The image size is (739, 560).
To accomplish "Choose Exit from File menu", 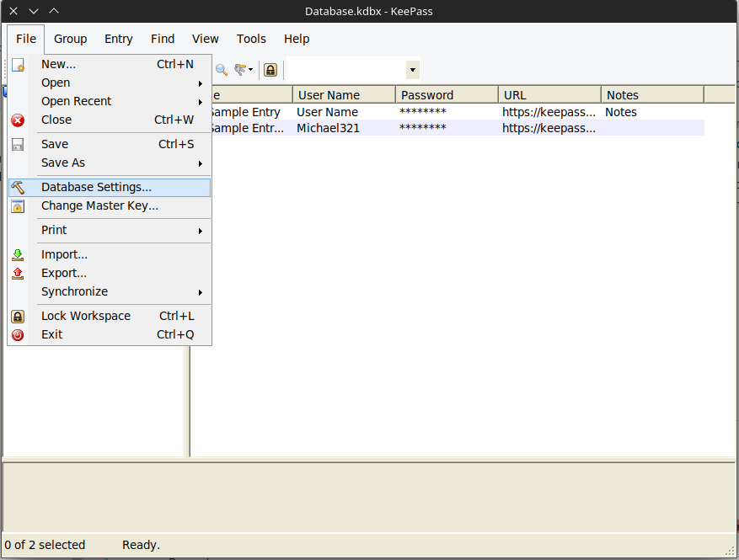I will (x=110, y=335).
